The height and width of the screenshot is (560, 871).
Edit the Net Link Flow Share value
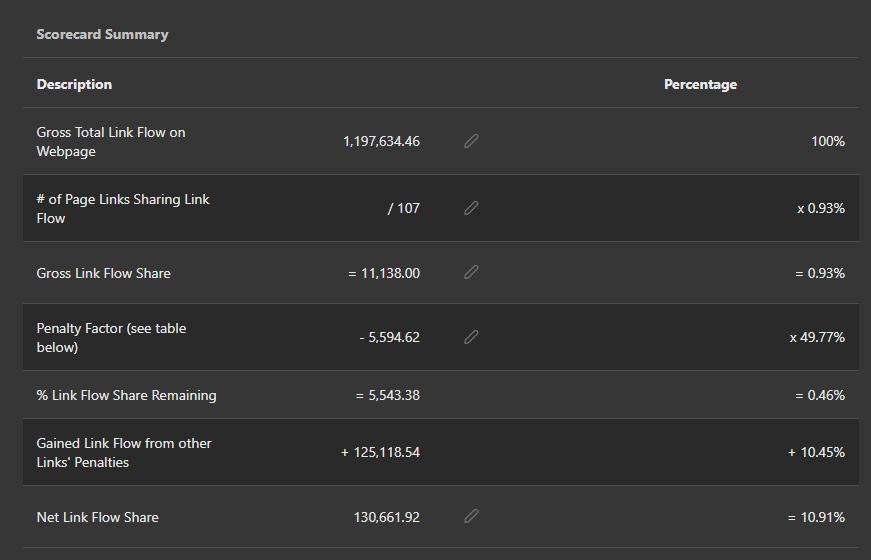pos(471,517)
